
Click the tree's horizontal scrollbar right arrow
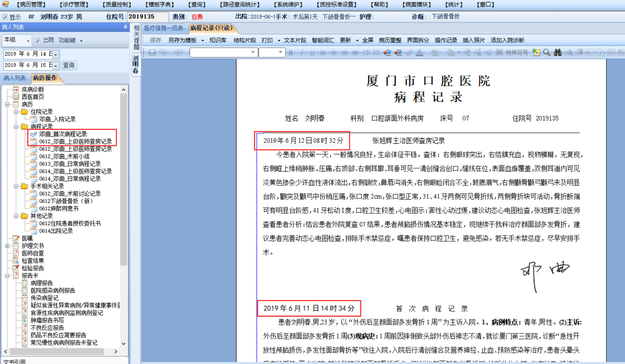116,351
